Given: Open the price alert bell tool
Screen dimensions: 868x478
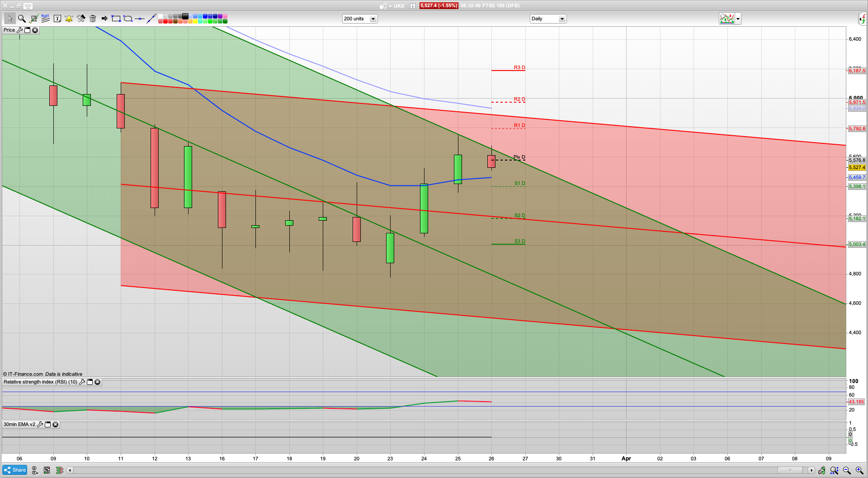Looking at the screenshot, I should [x=69, y=19].
